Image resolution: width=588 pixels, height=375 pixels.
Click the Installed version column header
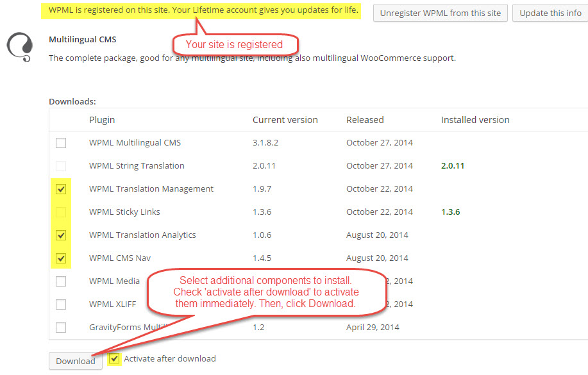475,120
